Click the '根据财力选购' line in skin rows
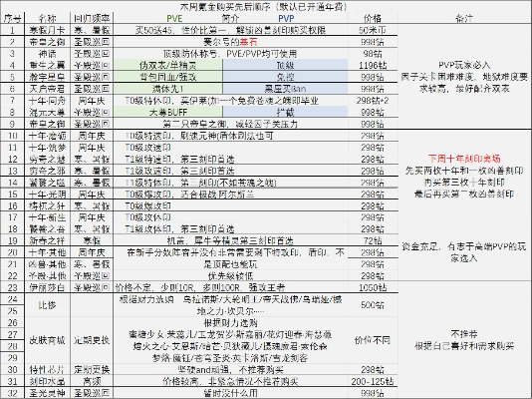 230,322
